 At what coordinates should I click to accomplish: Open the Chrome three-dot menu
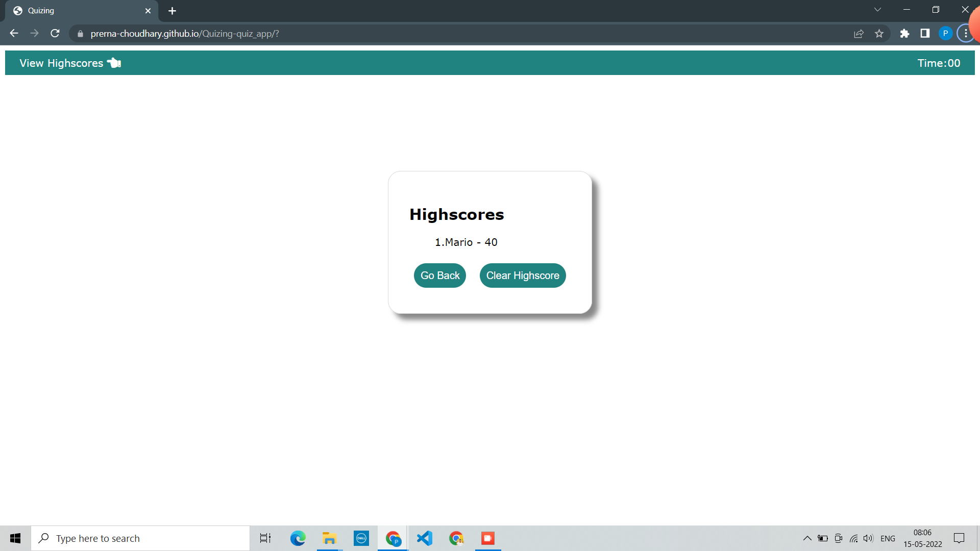point(965,34)
